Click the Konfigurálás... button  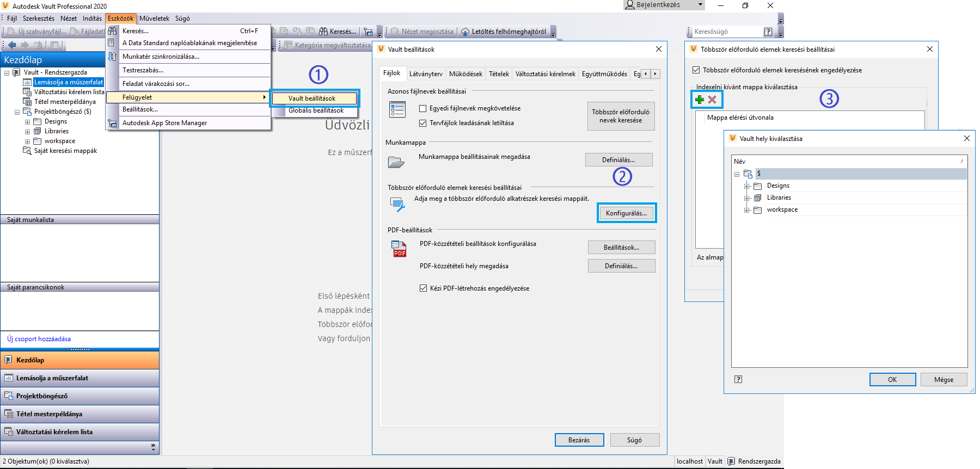click(627, 213)
